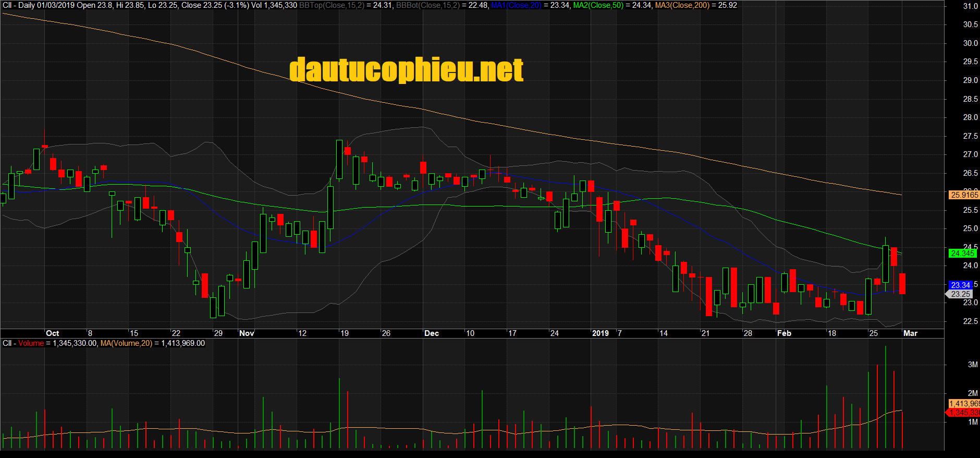Click the 'Mar' month label on the time axis
Image resolution: width=980 pixels, height=458 pixels.
click(x=910, y=333)
